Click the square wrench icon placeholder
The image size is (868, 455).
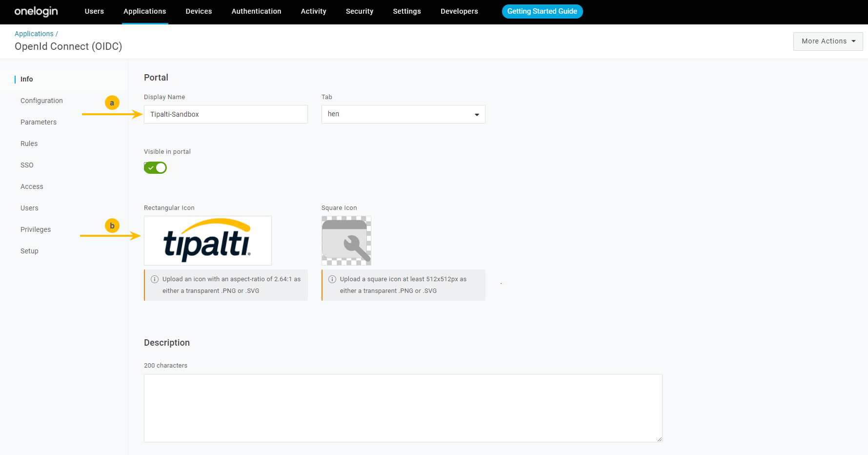click(x=346, y=241)
